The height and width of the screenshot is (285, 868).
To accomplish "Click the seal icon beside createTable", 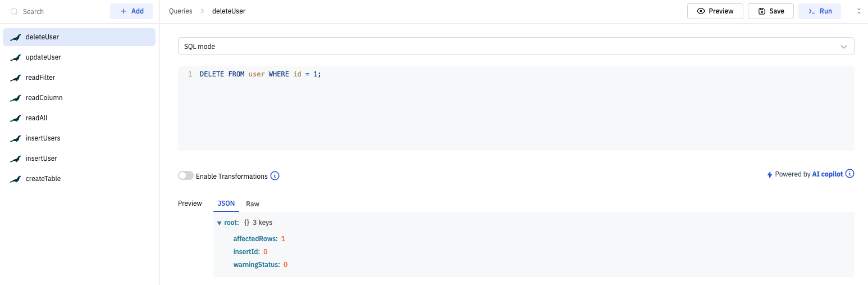I will point(15,179).
